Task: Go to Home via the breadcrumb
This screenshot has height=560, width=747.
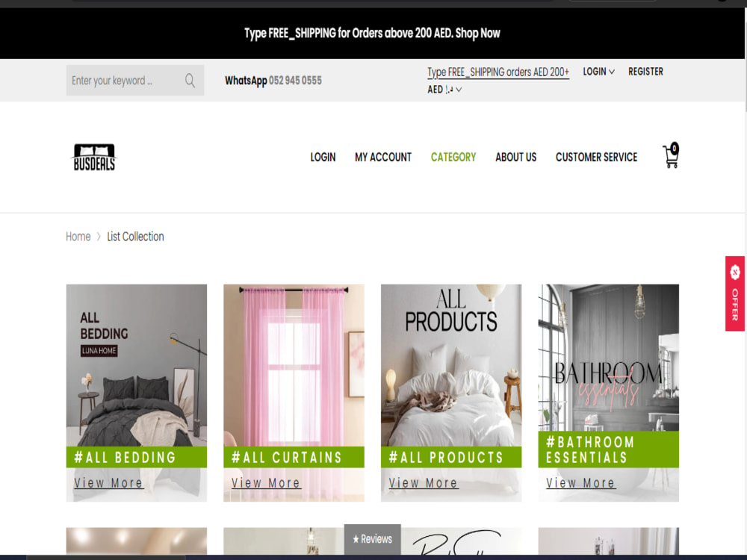Action: pyautogui.click(x=78, y=237)
